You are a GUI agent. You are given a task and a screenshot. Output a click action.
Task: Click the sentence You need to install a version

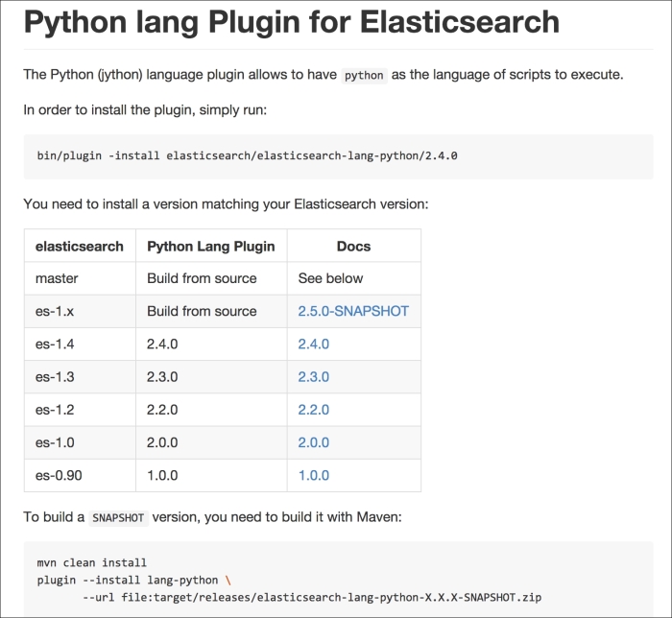pyautogui.click(x=226, y=203)
